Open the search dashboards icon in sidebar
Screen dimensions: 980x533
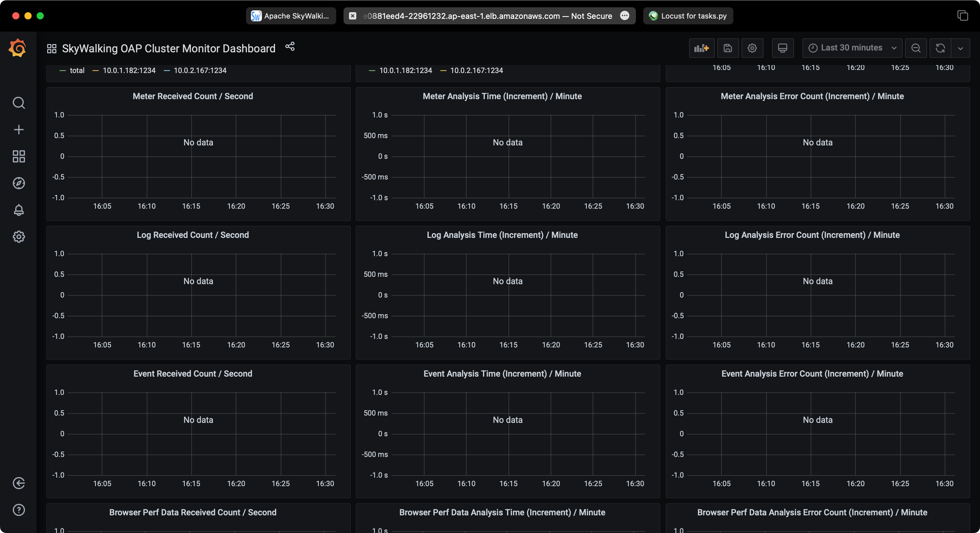pos(19,103)
